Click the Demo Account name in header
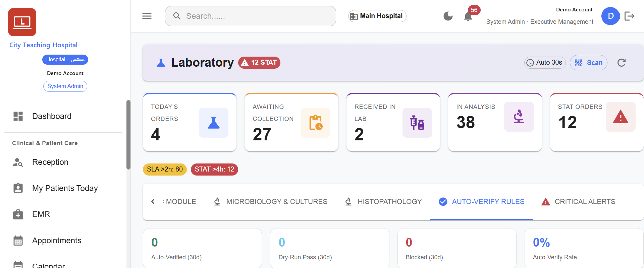This screenshot has height=268, width=644. point(574,10)
